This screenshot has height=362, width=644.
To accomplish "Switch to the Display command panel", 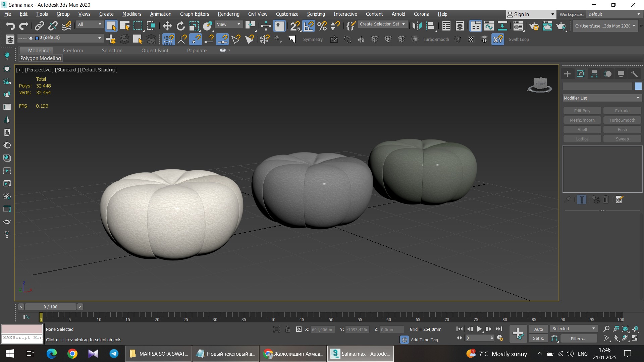I will coord(621,74).
